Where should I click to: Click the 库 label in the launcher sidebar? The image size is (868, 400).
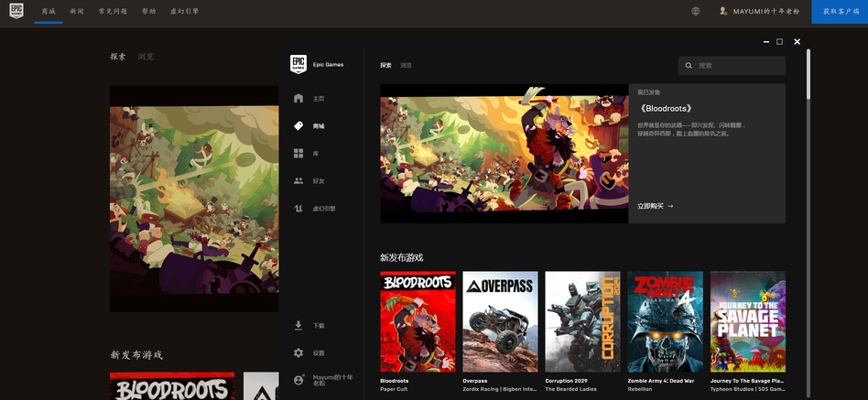point(316,154)
